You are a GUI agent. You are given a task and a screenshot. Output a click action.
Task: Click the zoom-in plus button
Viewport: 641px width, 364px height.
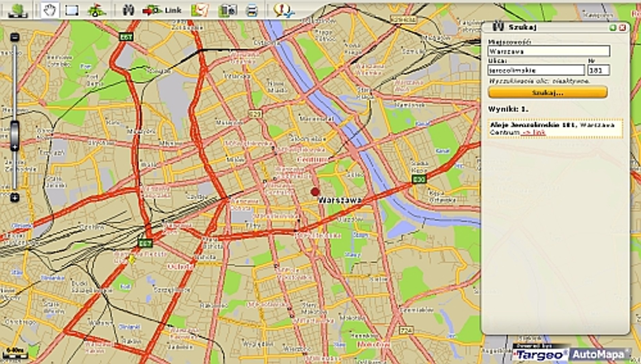pyautogui.click(x=15, y=197)
